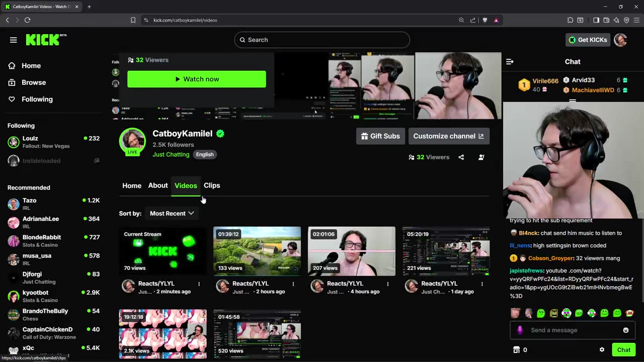Open the 19:12:18 video thumbnail

coord(163,334)
